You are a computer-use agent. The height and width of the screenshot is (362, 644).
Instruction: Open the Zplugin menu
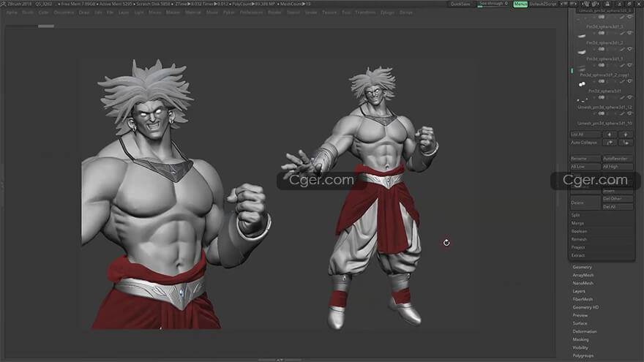coord(386,12)
